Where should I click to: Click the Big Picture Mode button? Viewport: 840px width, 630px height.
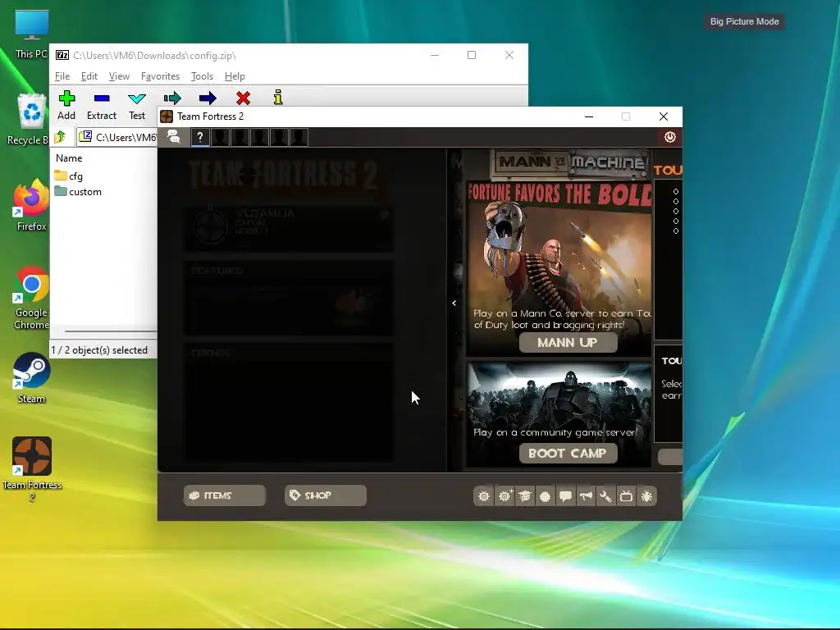pos(744,21)
